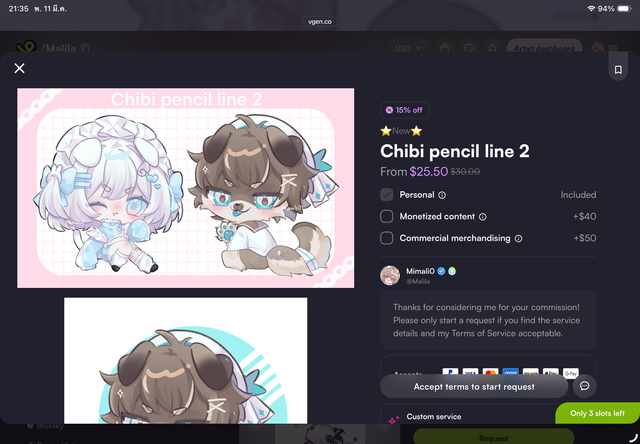The height and width of the screenshot is (444, 640).
Task: Close the service details modal
Action: (19, 68)
